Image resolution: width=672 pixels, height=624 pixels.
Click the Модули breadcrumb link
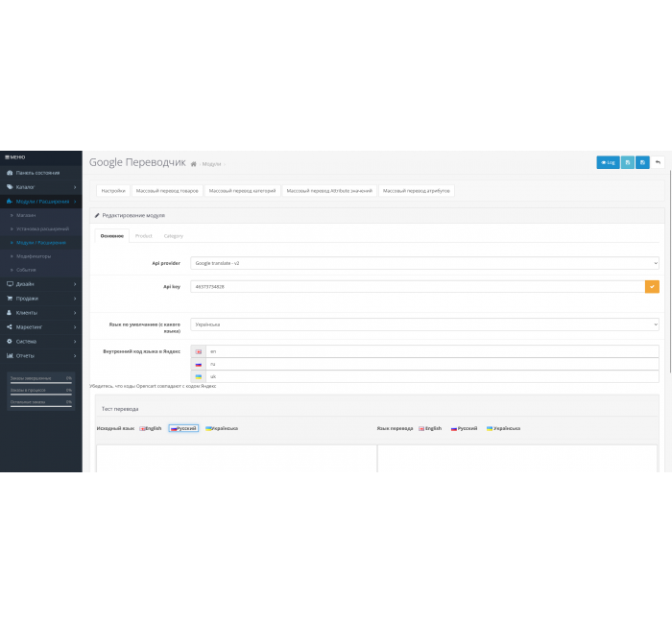tap(211, 164)
